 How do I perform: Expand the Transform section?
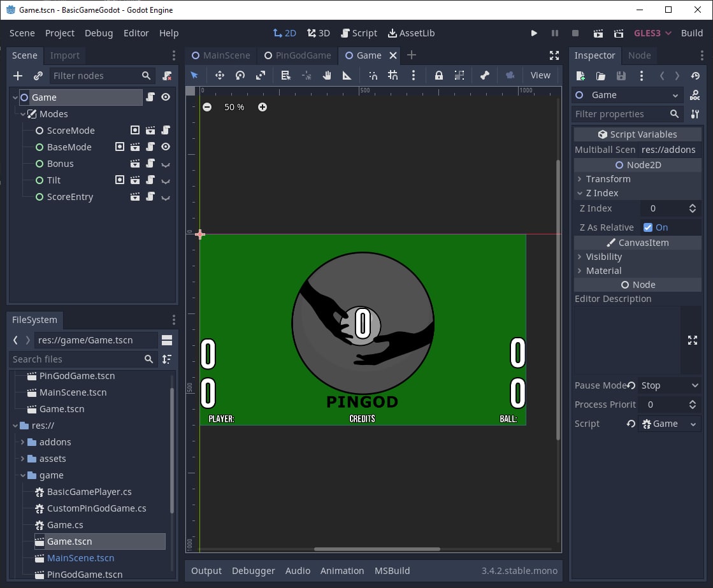pyautogui.click(x=608, y=179)
